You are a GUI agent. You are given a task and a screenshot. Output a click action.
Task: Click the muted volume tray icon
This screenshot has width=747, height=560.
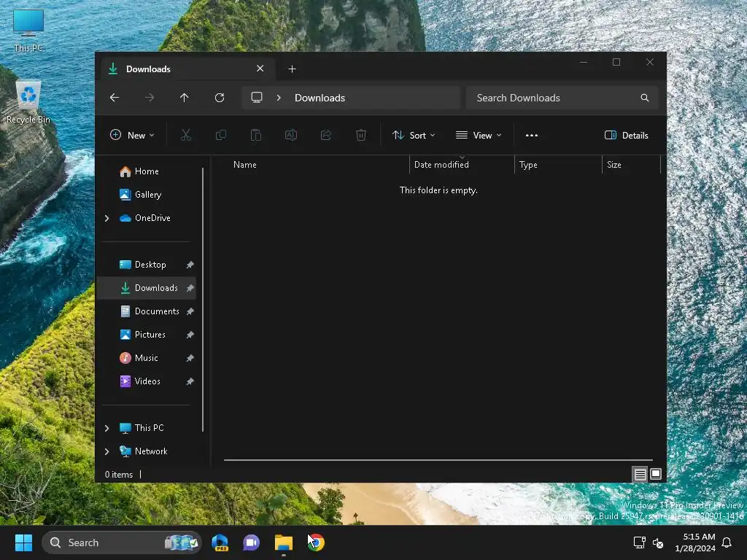tap(658, 542)
